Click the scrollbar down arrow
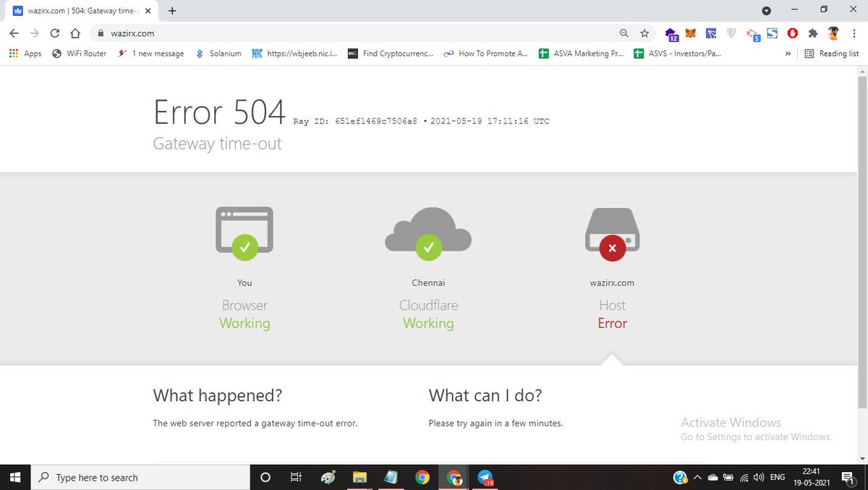The width and height of the screenshot is (868, 490). click(861, 459)
